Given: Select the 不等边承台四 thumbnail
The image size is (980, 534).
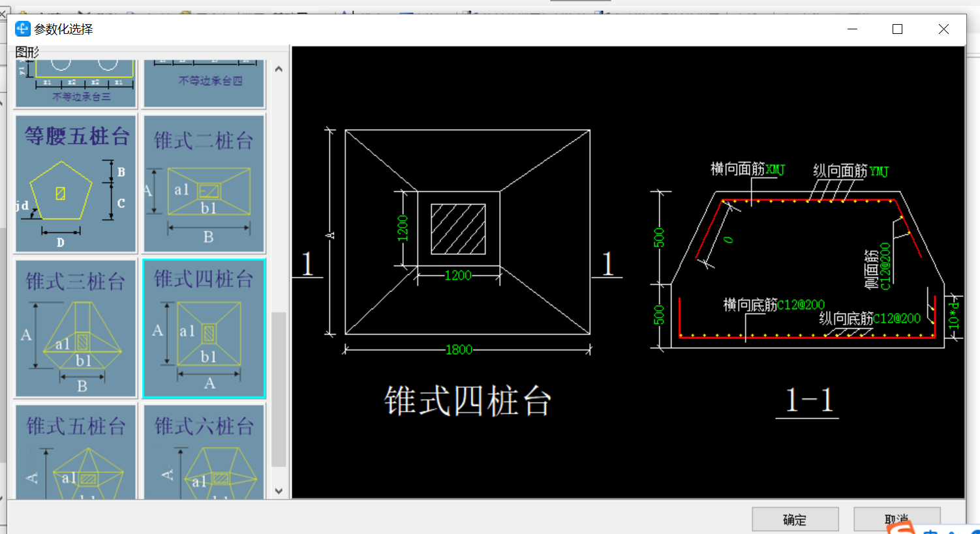Looking at the screenshot, I should coord(204,83).
